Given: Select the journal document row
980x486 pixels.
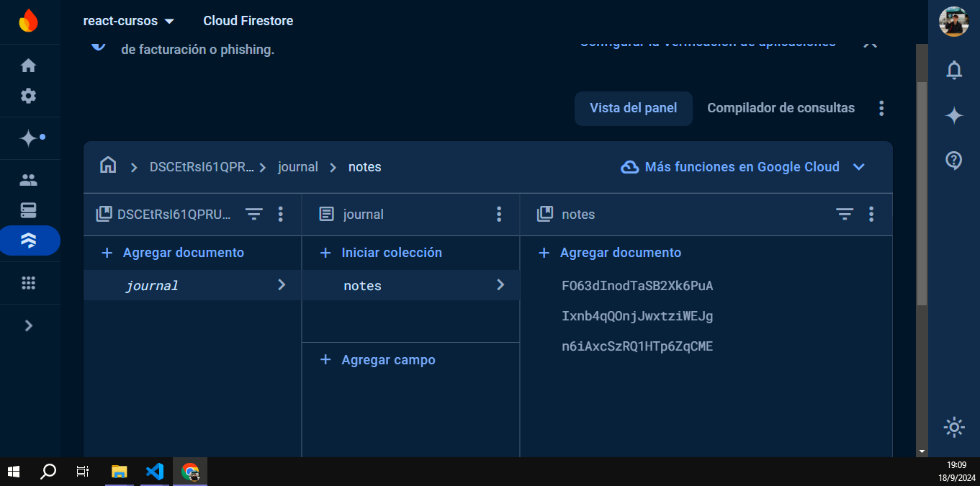Looking at the screenshot, I should 192,285.
